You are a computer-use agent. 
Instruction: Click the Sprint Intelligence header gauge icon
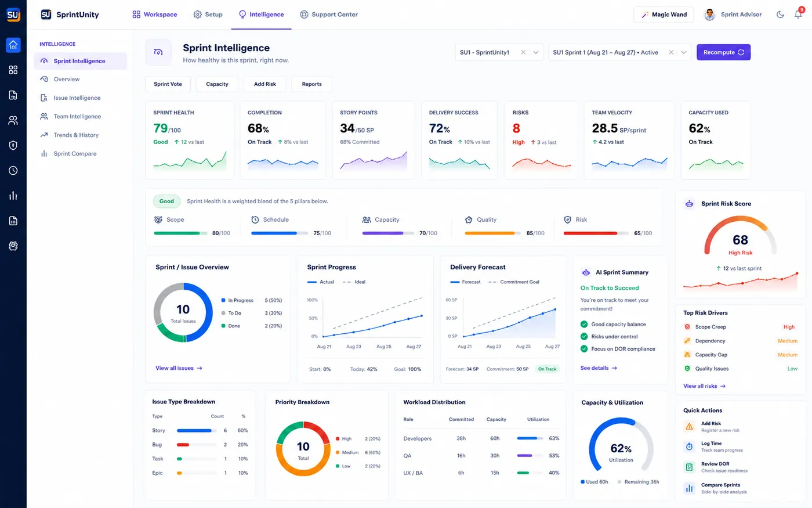tap(158, 52)
